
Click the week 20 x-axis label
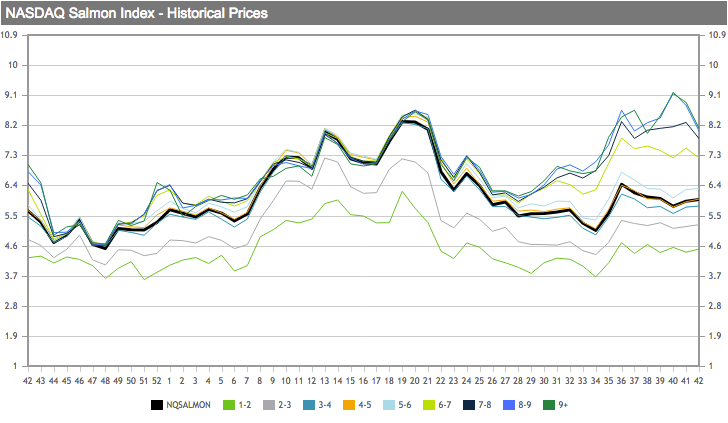click(415, 381)
